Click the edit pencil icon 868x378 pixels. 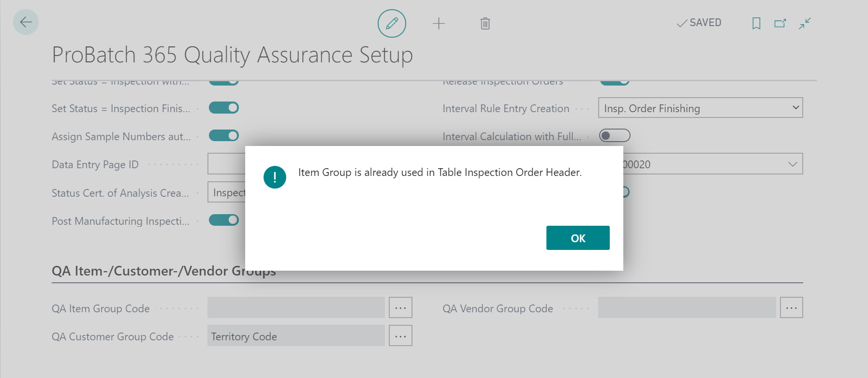pos(392,23)
